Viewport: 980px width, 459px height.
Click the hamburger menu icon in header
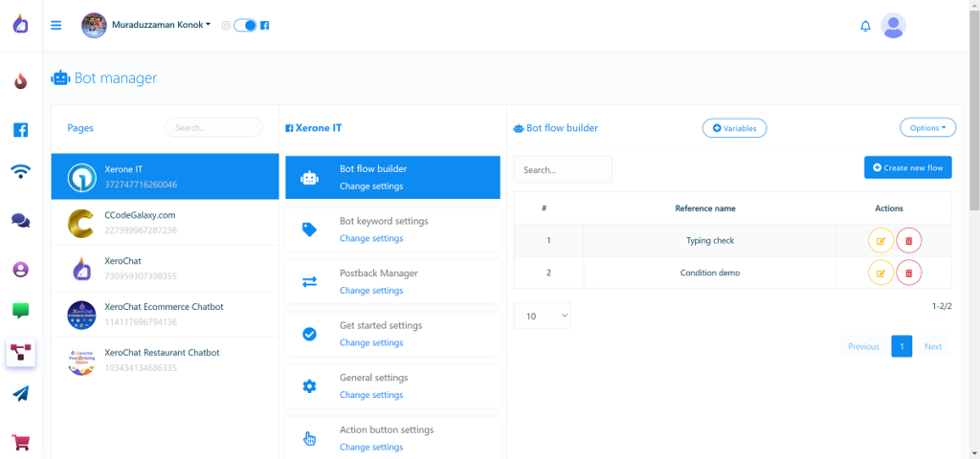pos(56,26)
